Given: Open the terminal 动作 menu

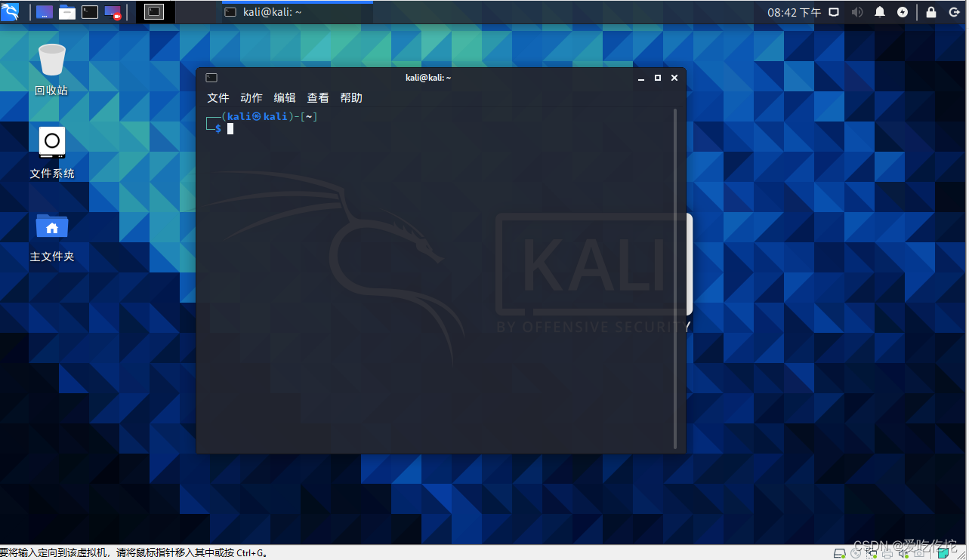Looking at the screenshot, I should (252, 98).
